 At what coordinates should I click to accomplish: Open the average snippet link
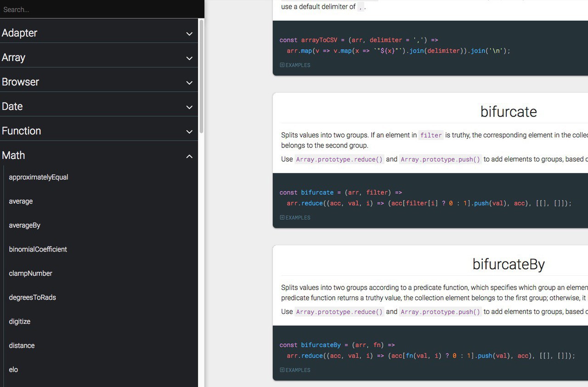21,201
